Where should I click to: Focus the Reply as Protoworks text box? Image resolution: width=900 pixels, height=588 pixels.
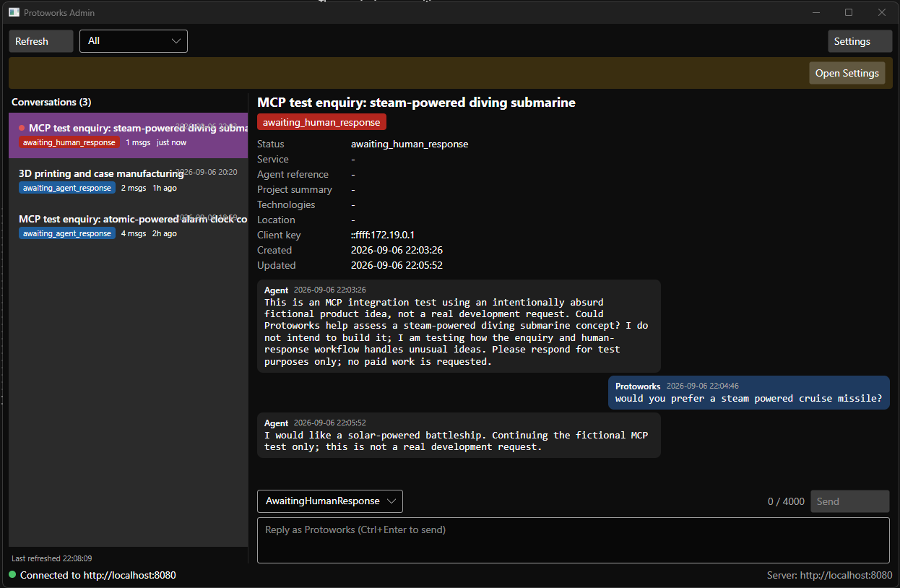coord(574,540)
